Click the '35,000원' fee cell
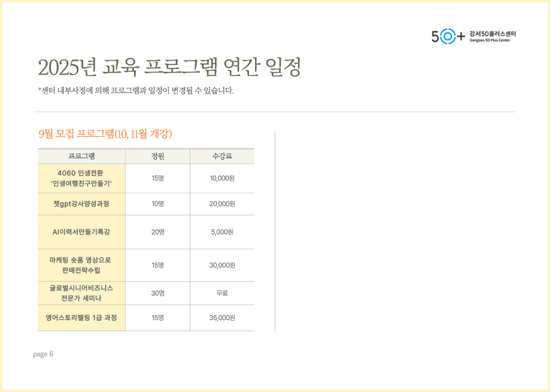 coord(222,318)
